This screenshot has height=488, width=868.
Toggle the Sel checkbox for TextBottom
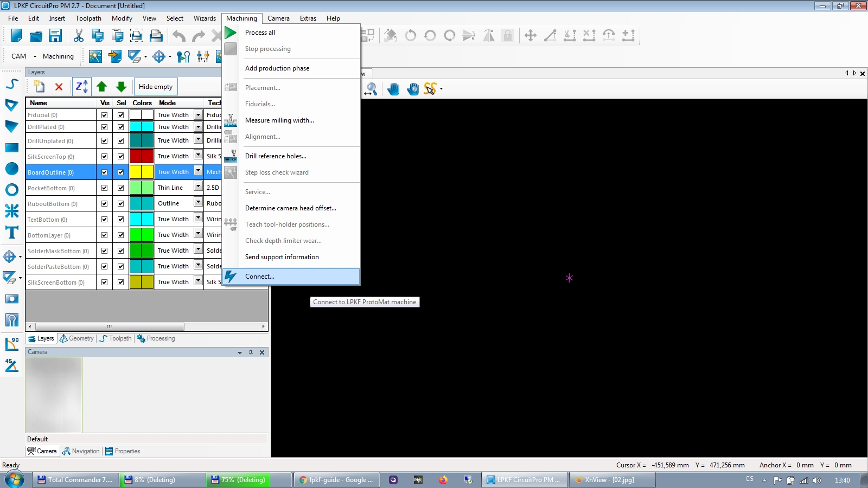pos(120,219)
